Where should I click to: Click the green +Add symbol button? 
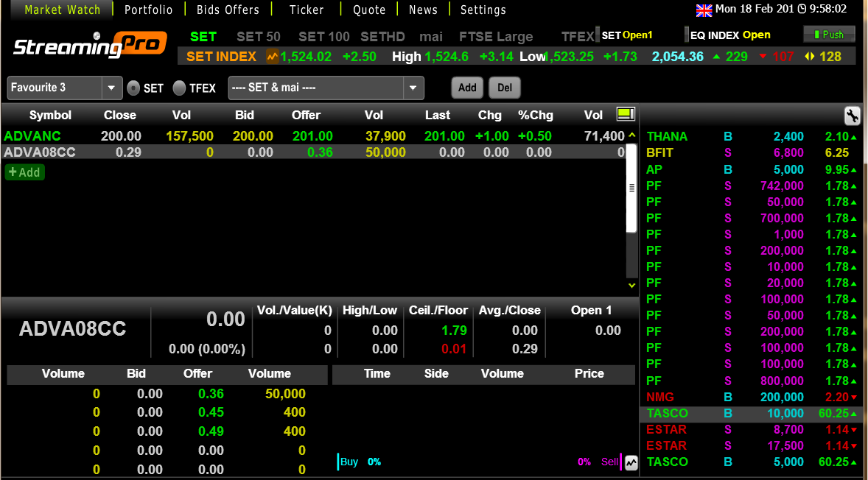[x=25, y=172]
